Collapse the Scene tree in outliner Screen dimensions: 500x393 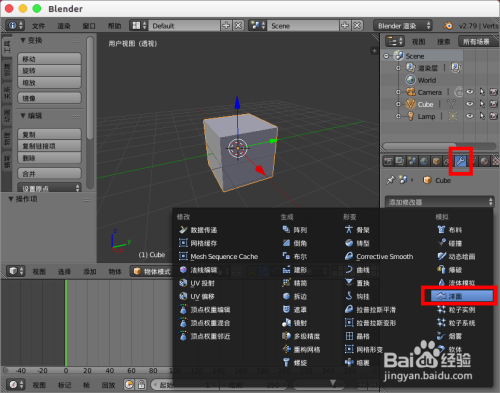386,56
